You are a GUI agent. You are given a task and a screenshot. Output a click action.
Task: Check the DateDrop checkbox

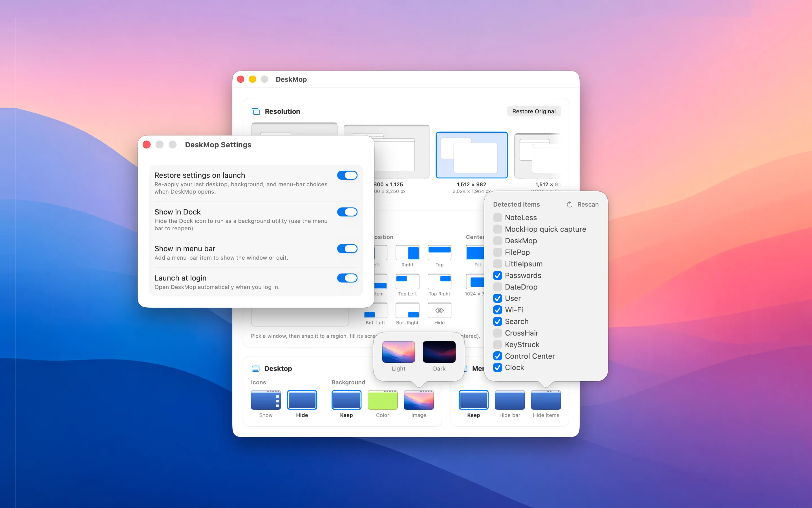point(498,286)
